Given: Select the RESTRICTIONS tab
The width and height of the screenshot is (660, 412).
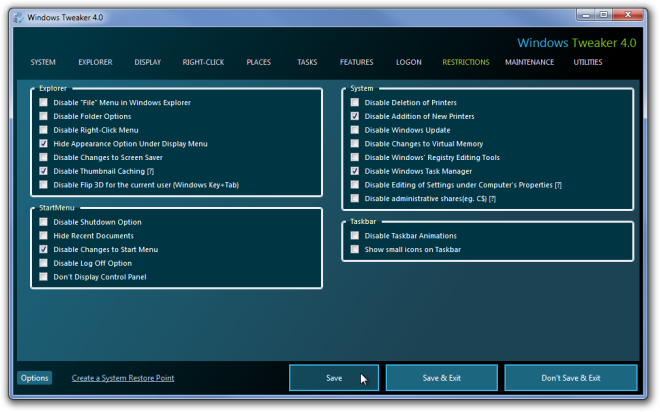Looking at the screenshot, I should (466, 62).
